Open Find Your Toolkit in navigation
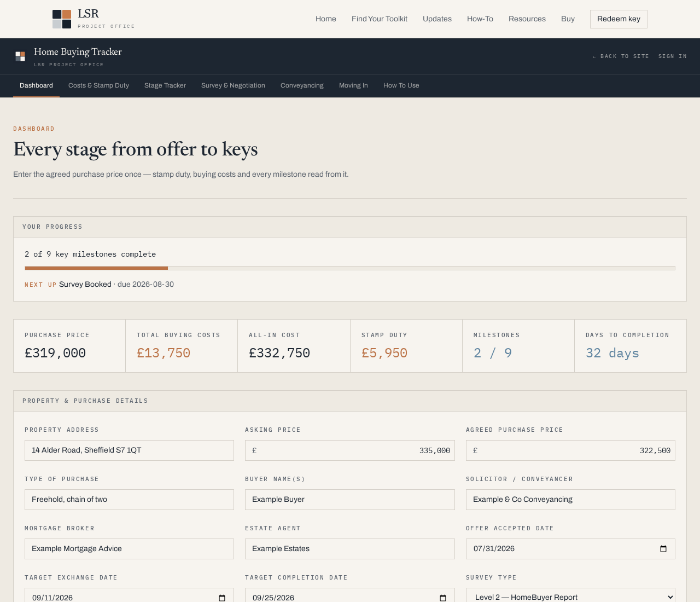Image resolution: width=700 pixels, height=602 pixels. click(x=380, y=19)
